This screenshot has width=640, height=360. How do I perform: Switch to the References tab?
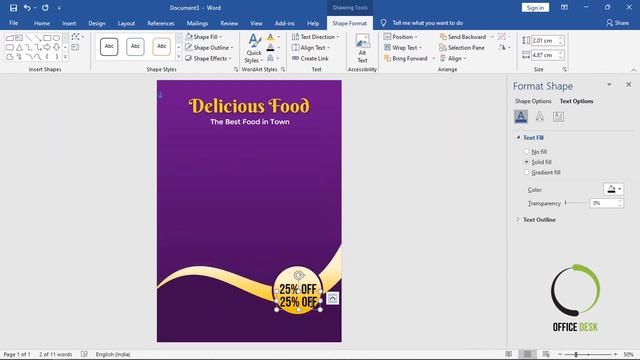pyautogui.click(x=161, y=23)
